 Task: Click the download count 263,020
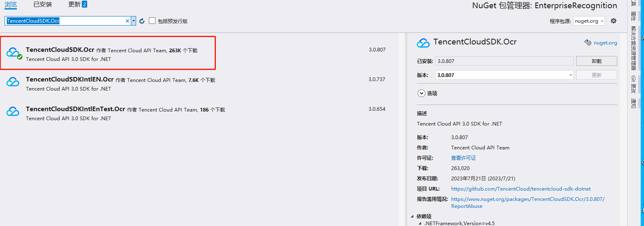pyautogui.click(x=460, y=168)
